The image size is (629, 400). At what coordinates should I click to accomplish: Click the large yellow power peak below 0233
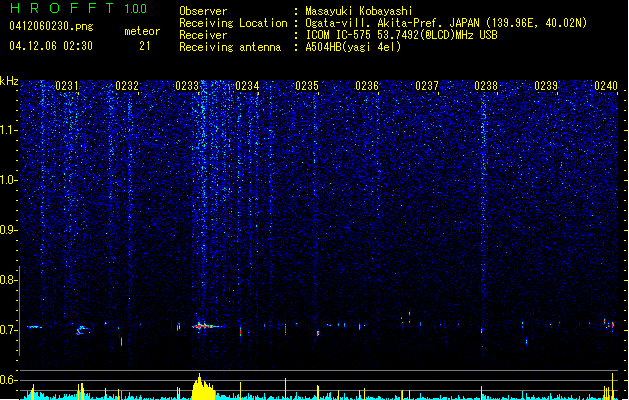point(203,387)
